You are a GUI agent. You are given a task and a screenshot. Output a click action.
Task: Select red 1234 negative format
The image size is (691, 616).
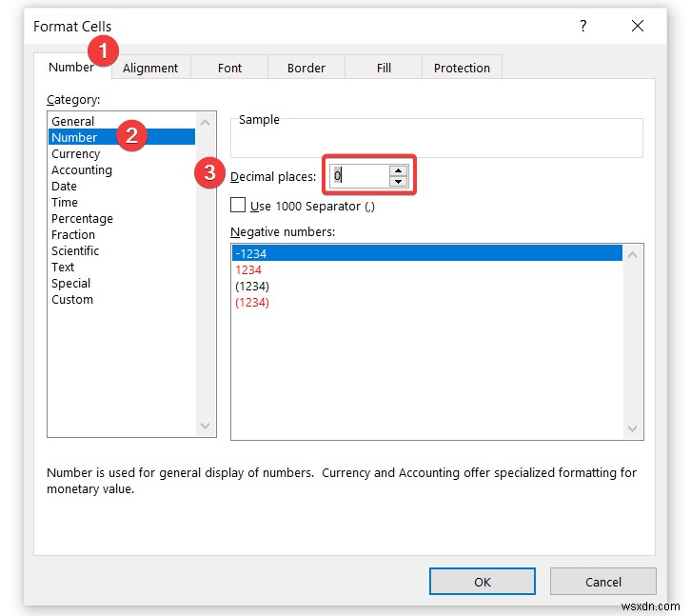(x=427, y=269)
